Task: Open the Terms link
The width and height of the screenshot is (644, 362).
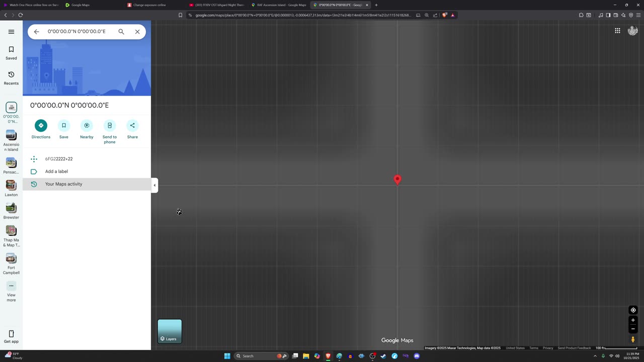Action: click(x=533, y=348)
